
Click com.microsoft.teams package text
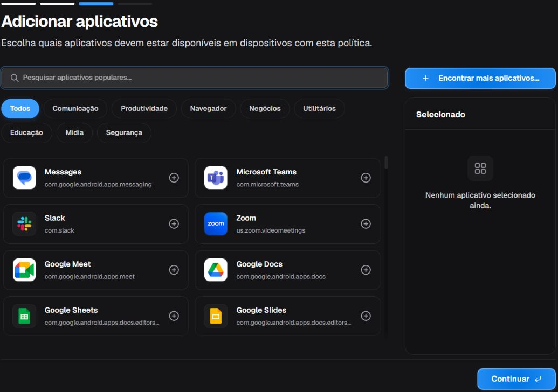(x=267, y=185)
